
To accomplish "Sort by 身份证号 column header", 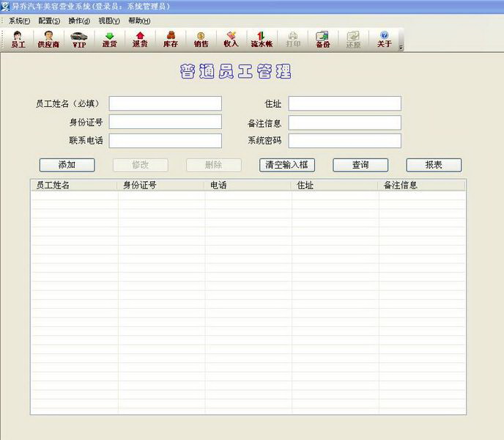I will coord(160,186).
